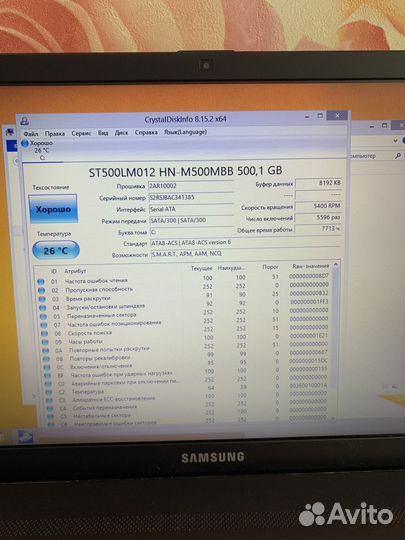Select the Частота ошибок чтения attribute row
Screen dimensions: 405x540
pos(184,279)
